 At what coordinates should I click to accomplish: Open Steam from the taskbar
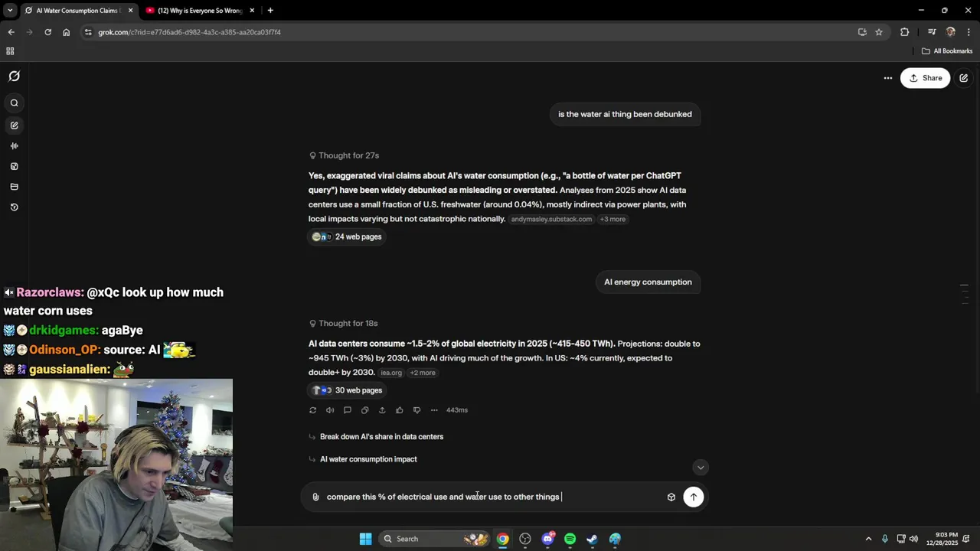click(592, 539)
